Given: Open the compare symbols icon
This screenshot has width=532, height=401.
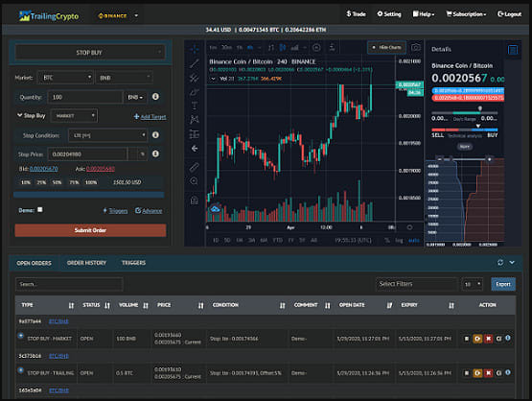Looking at the screenshot, I should point(316,48).
